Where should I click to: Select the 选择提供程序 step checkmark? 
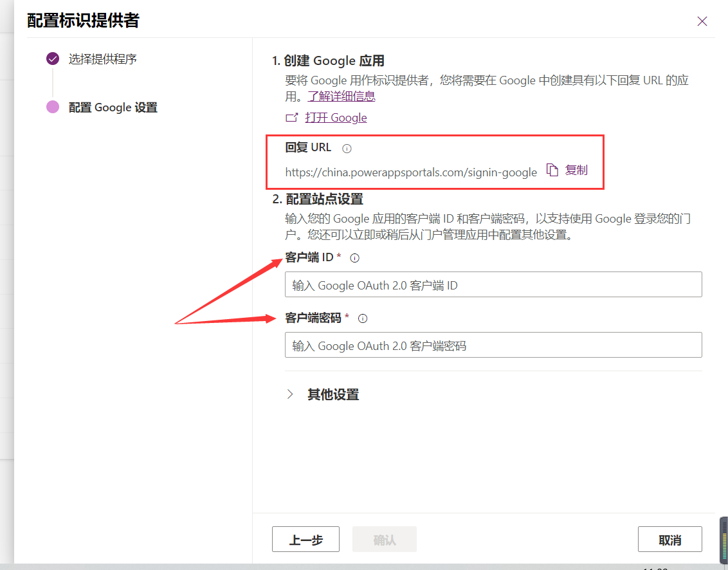tap(53, 59)
